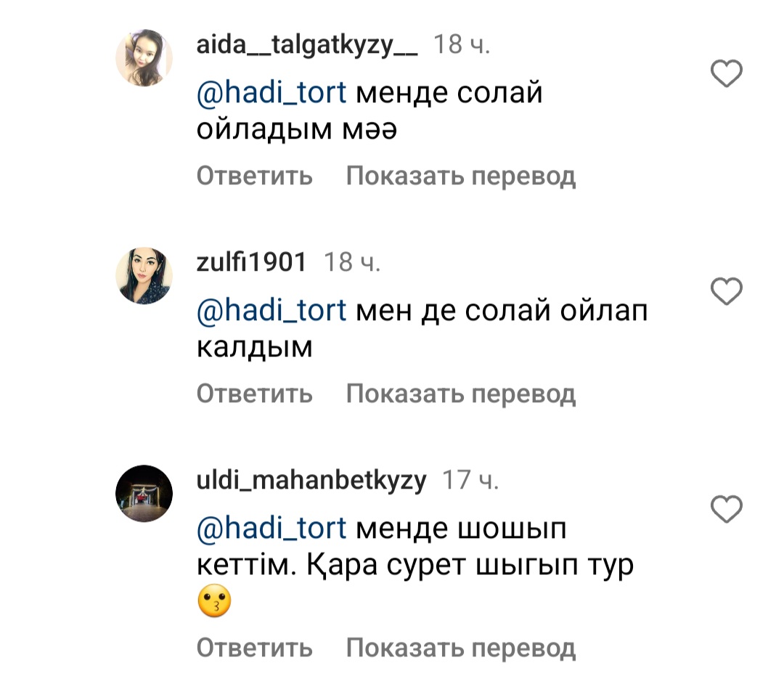The width and height of the screenshot is (784, 692).
Task: Like uldi_mahanbetkyzy's comment with the heart icon
Action: tap(725, 510)
